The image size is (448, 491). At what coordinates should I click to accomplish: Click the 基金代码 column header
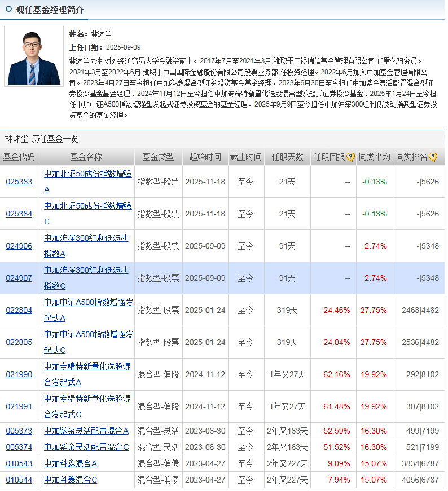point(19,157)
